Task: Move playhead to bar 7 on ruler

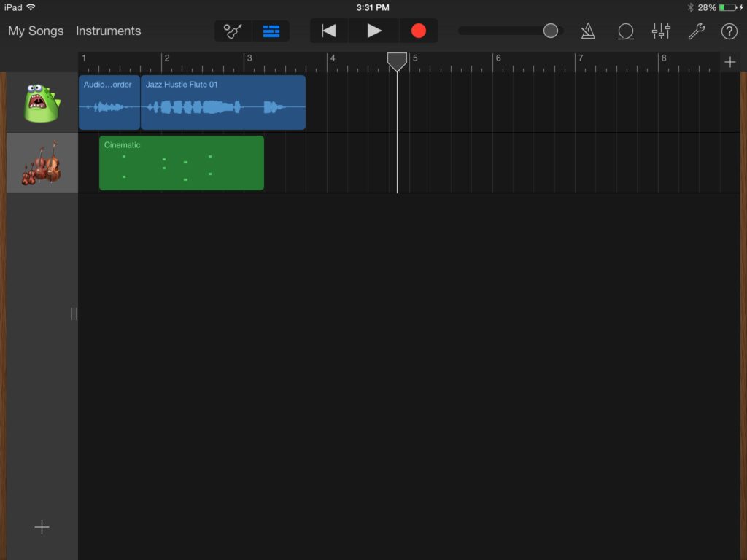Action: [580, 58]
